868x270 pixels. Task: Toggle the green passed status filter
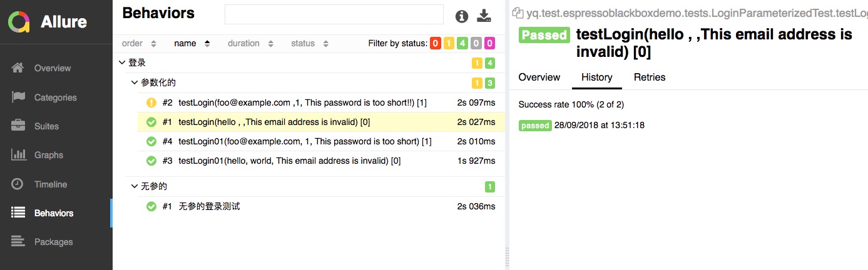(462, 43)
